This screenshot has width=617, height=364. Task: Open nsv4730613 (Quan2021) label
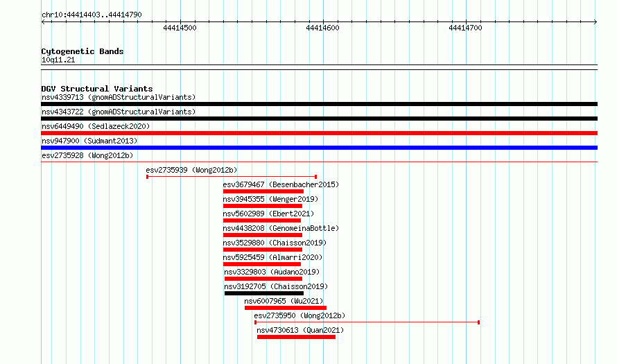point(300,330)
